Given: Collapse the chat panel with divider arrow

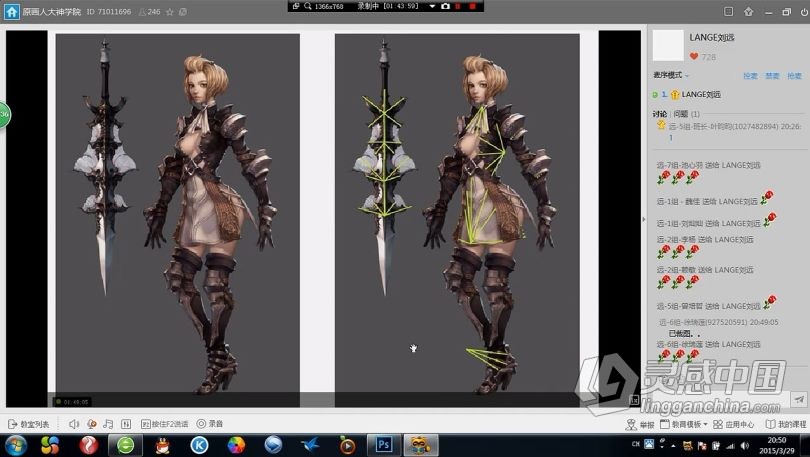Looking at the screenshot, I should point(644,219).
